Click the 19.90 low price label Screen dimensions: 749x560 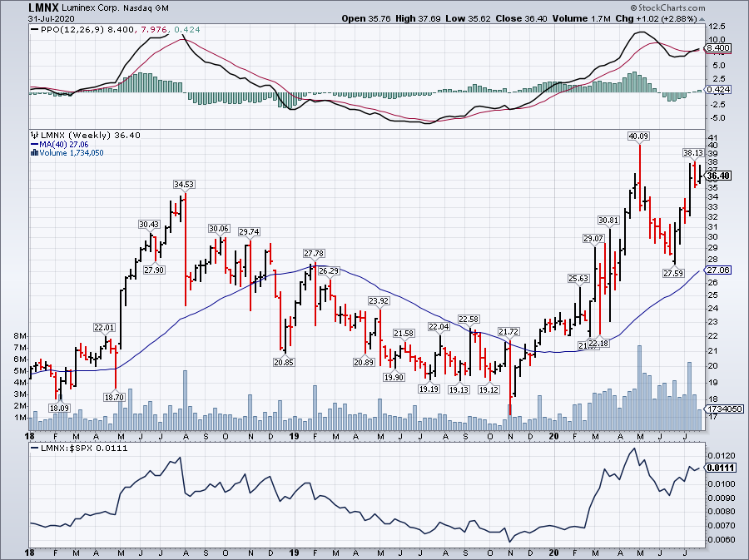click(394, 377)
